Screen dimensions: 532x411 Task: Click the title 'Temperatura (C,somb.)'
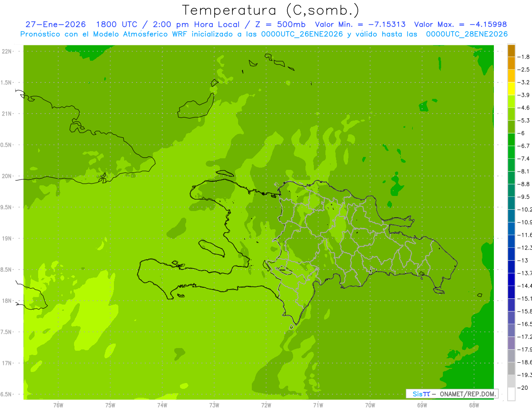pyautogui.click(x=270, y=10)
